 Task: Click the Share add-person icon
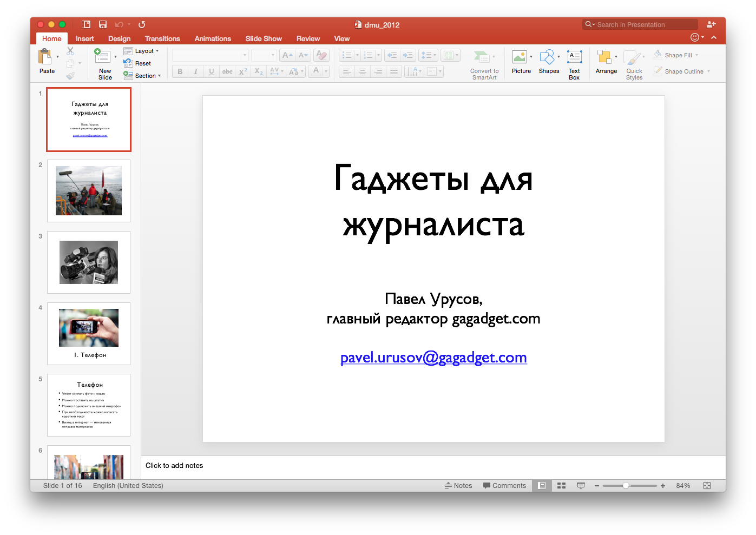[x=711, y=24]
